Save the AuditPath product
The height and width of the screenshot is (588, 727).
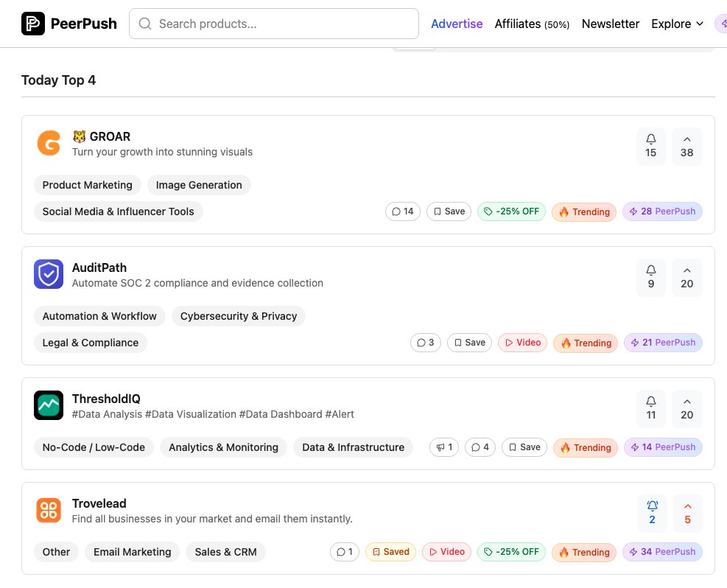469,343
